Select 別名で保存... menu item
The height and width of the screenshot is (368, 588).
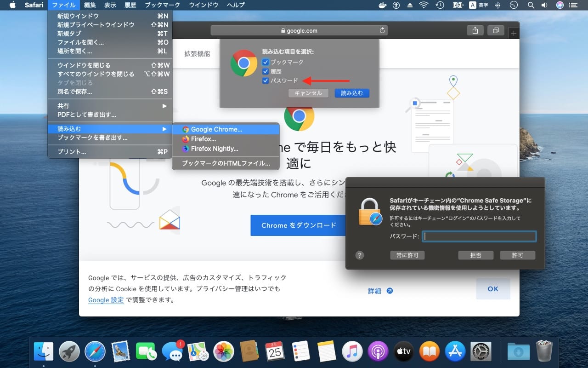110,92
